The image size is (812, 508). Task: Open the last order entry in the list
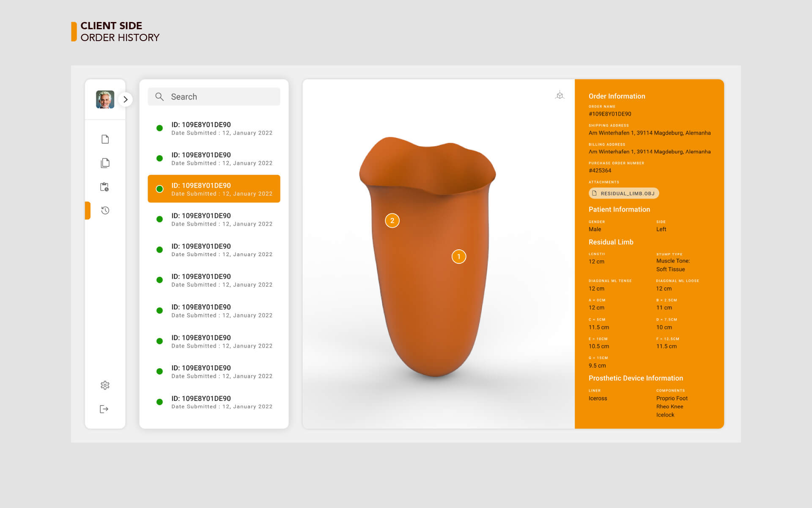pyautogui.click(x=214, y=402)
